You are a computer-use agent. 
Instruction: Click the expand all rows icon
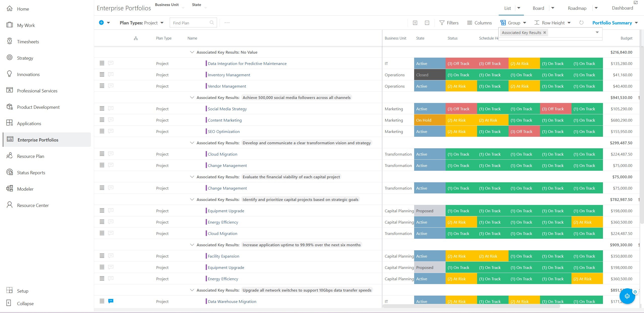coord(415,23)
